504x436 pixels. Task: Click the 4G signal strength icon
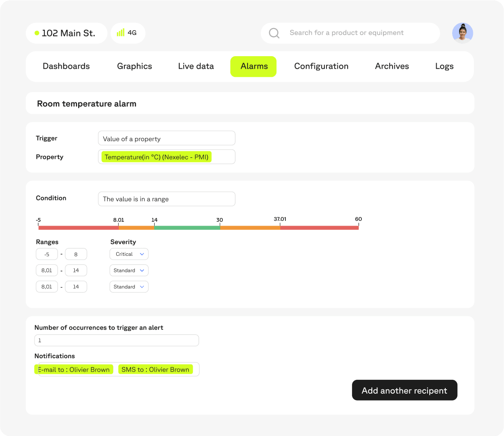[x=120, y=33]
